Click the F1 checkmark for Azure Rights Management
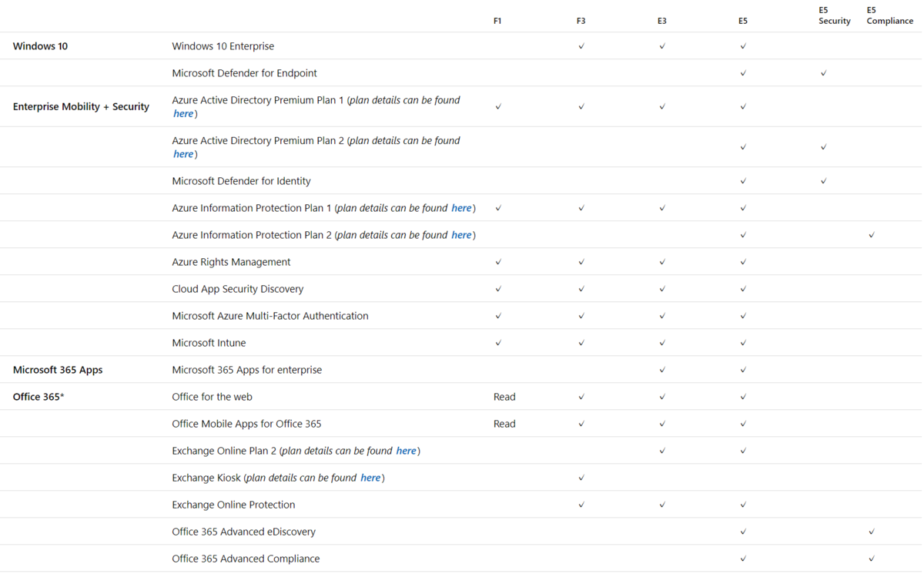Viewport: 924px width, 574px height. pos(498,262)
